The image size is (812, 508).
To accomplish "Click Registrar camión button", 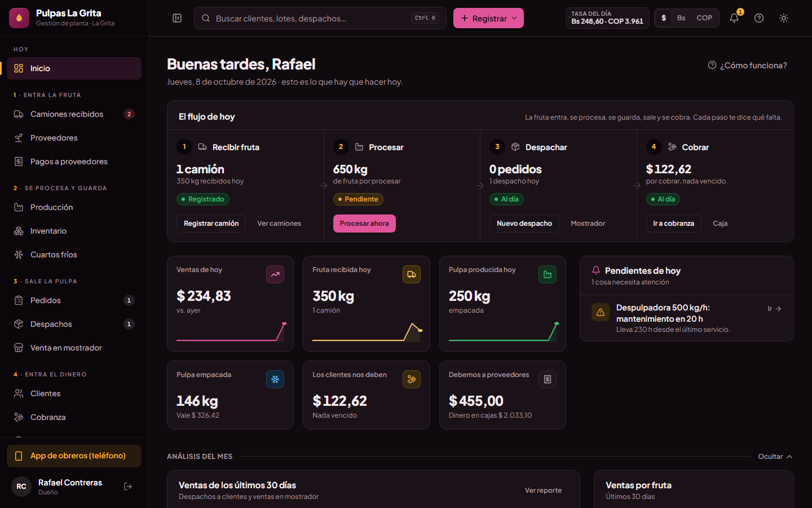I will coord(211,224).
